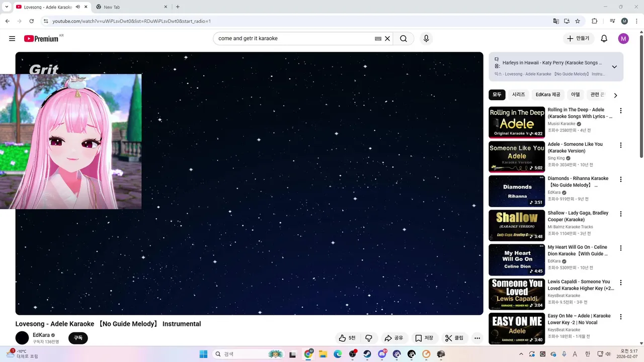The image size is (644, 362).
Task: Create a clip with 클립
Action: coord(455,338)
